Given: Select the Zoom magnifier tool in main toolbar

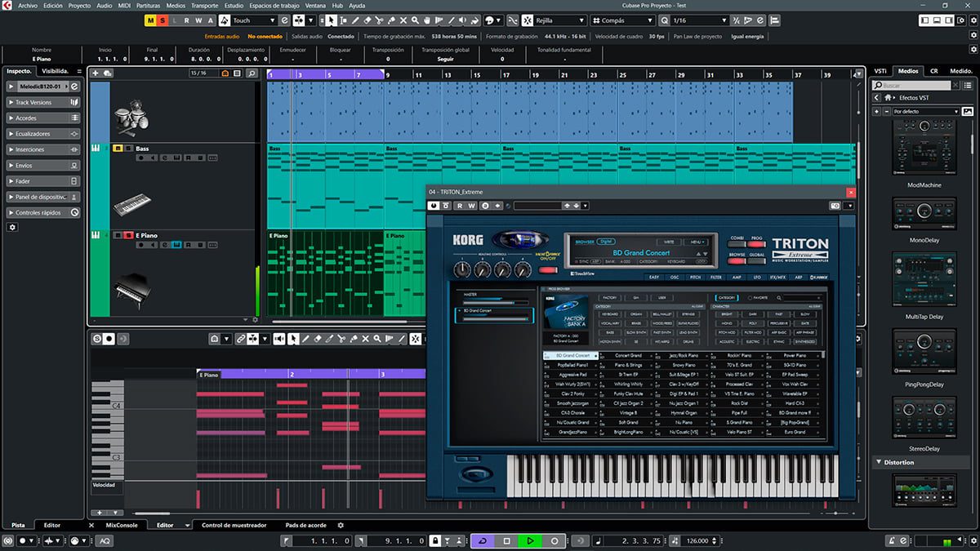Looking at the screenshot, I should tap(416, 20).
